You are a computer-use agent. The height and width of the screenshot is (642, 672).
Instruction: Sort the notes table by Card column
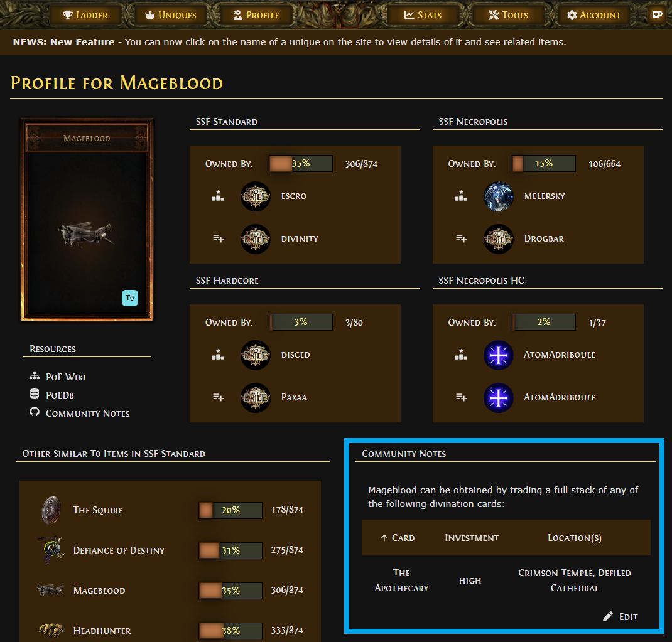[398, 537]
